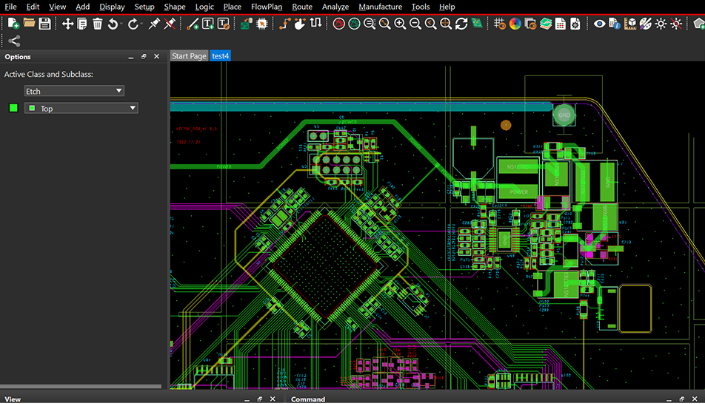Screen dimensions: 705x404
Task: Click the redo dropdown arrow
Action: tap(142, 24)
